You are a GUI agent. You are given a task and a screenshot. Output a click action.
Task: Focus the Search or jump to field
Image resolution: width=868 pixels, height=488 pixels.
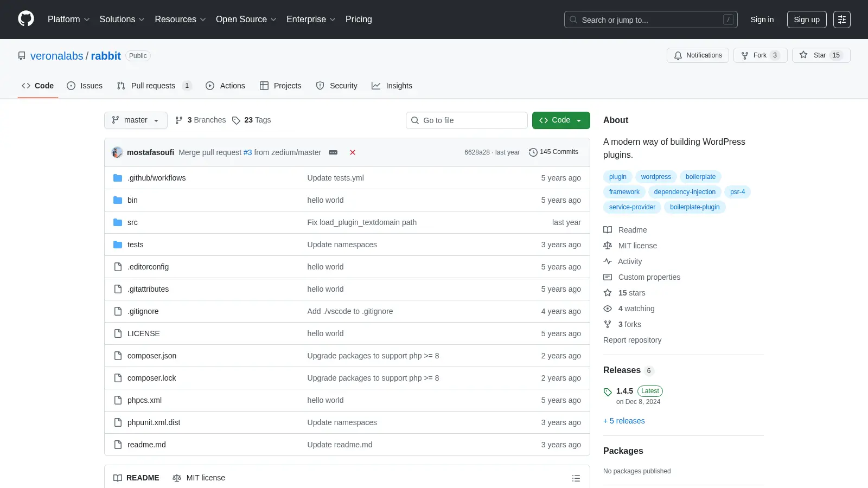pyautogui.click(x=651, y=20)
